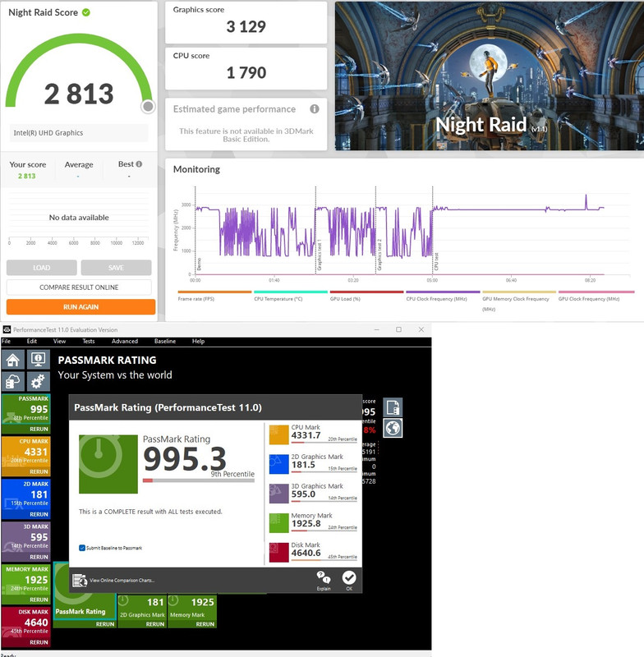This screenshot has width=644, height=657.
Task: Click the 2D Graphics Mark blue icon
Action: (279, 464)
